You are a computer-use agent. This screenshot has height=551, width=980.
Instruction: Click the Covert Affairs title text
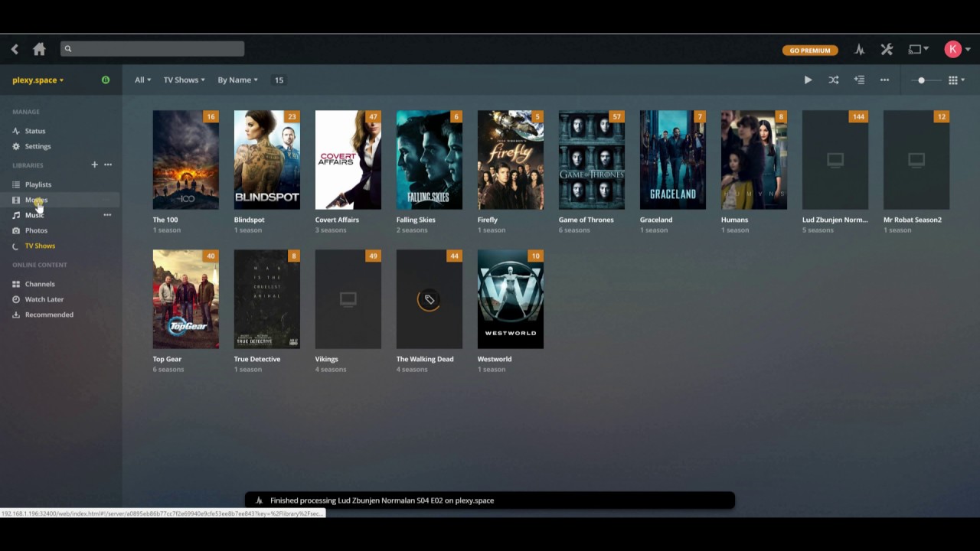click(337, 220)
